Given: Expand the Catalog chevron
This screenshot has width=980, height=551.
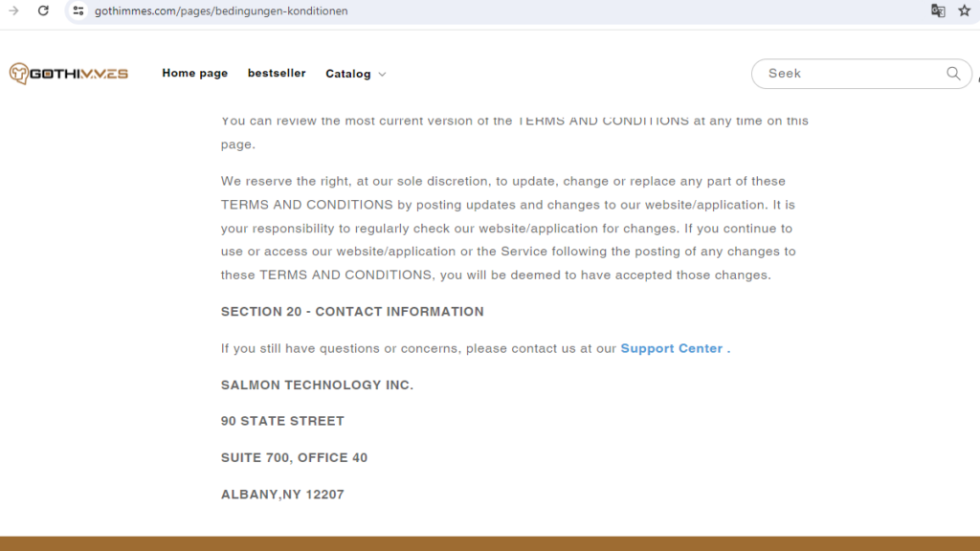Looking at the screenshot, I should point(382,74).
